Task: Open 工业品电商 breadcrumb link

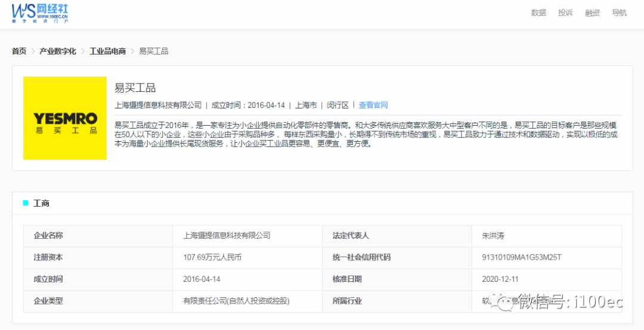Action: click(x=107, y=51)
